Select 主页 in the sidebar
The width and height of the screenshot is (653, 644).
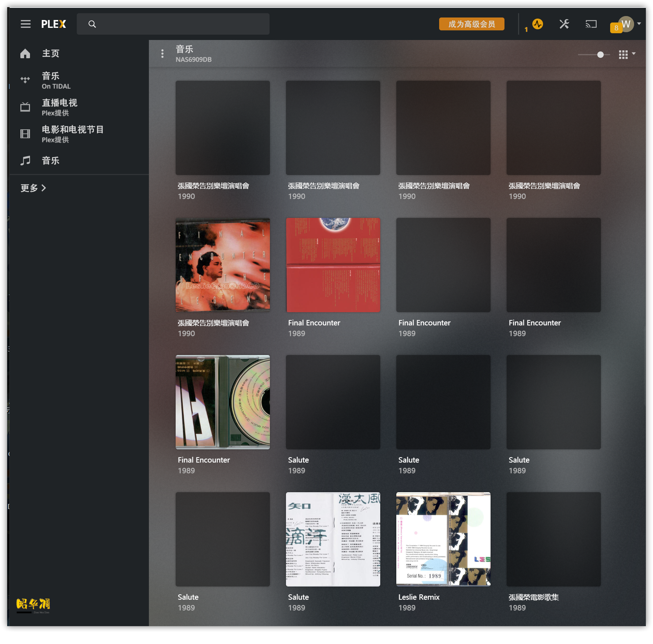(x=51, y=54)
